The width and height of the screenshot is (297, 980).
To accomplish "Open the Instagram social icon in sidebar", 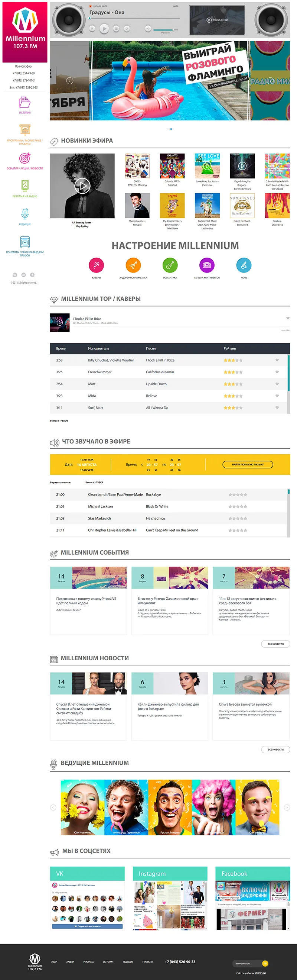I will click(23, 275).
